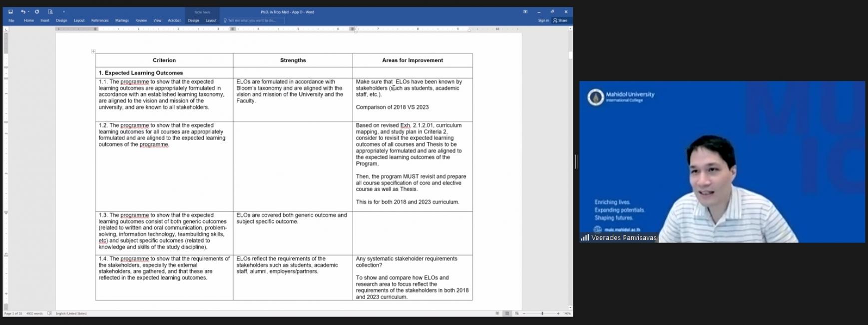Open the document Design tab next to Insert
Viewport: 868px width, 325px height.
coord(61,20)
